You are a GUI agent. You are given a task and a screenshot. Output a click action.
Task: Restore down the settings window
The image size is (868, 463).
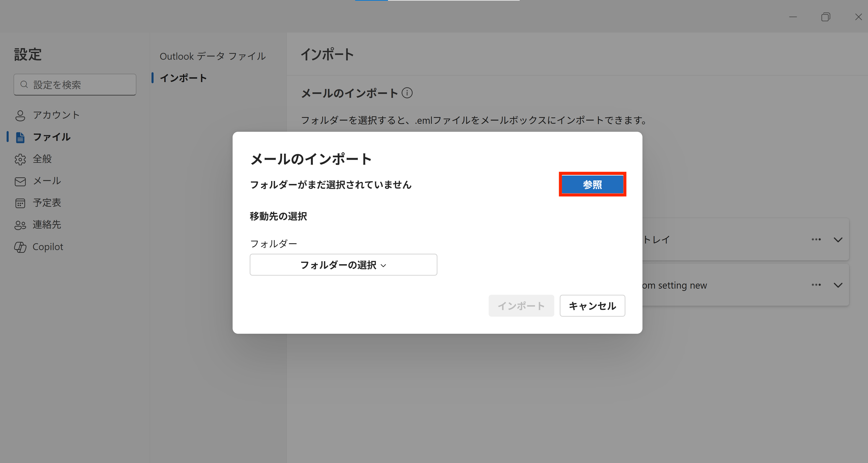click(x=826, y=17)
